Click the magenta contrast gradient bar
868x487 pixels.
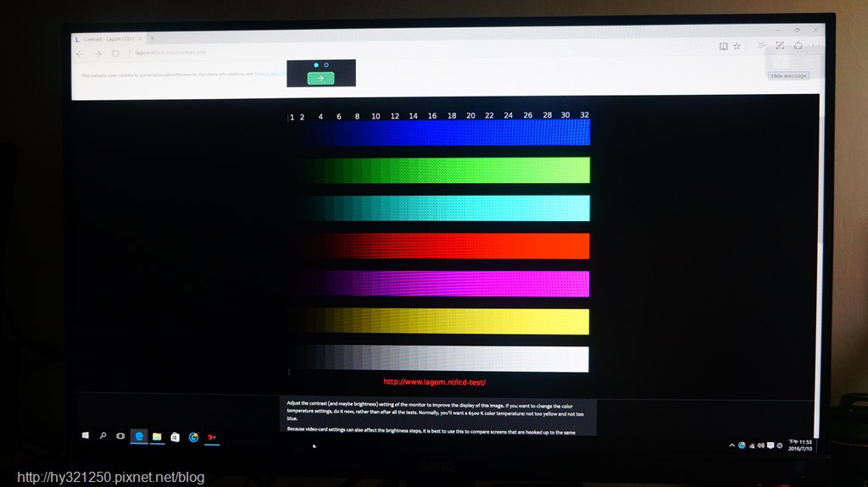(441, 284)
